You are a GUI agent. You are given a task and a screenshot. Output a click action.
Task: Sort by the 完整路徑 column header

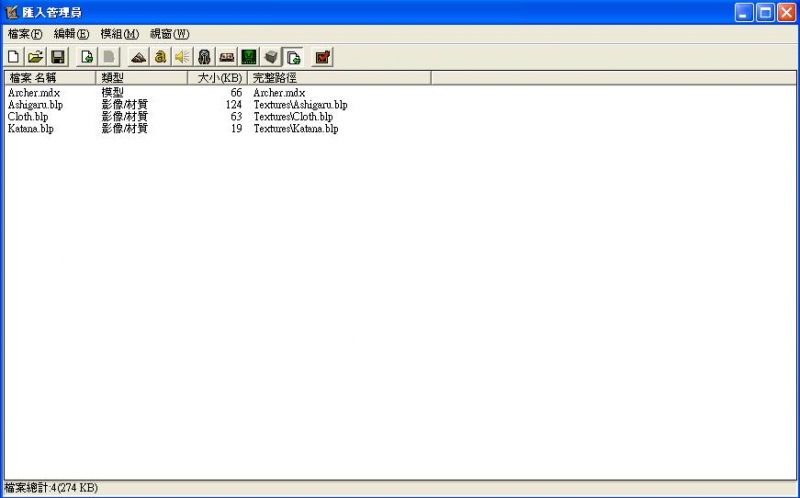[x=339, y=78]
